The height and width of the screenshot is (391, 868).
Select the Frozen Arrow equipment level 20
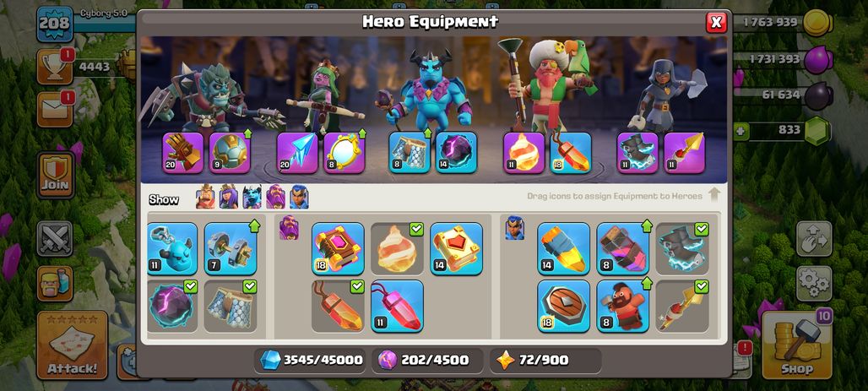click(x=297, y=153)
